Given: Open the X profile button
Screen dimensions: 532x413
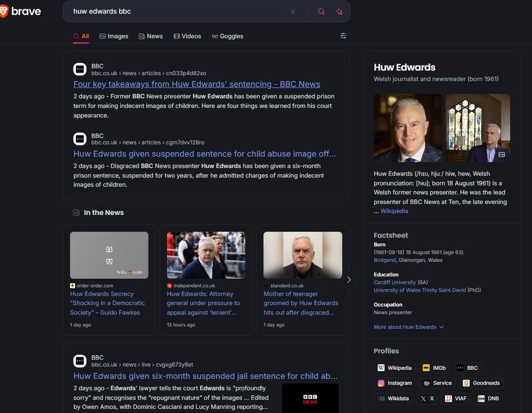Looking at the screenshot, I should (x=427, y=398).
